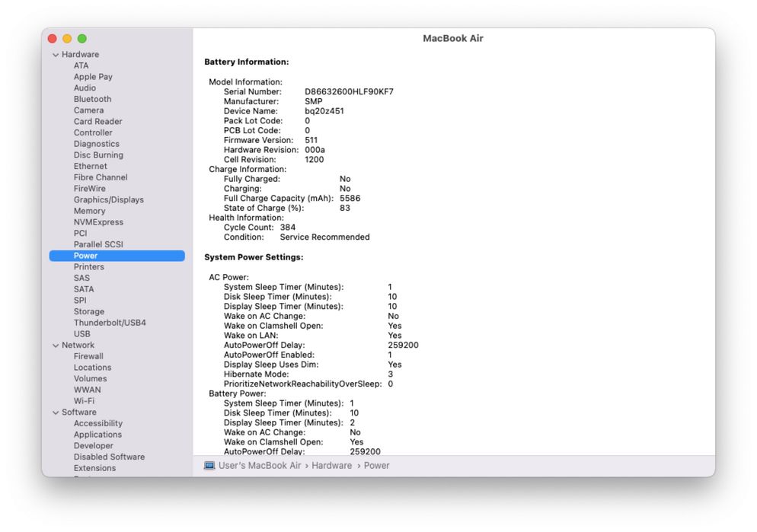This screenshot has height=532, width=757.
Task: Open Graphics/Displays section
Action: (109, 199)
